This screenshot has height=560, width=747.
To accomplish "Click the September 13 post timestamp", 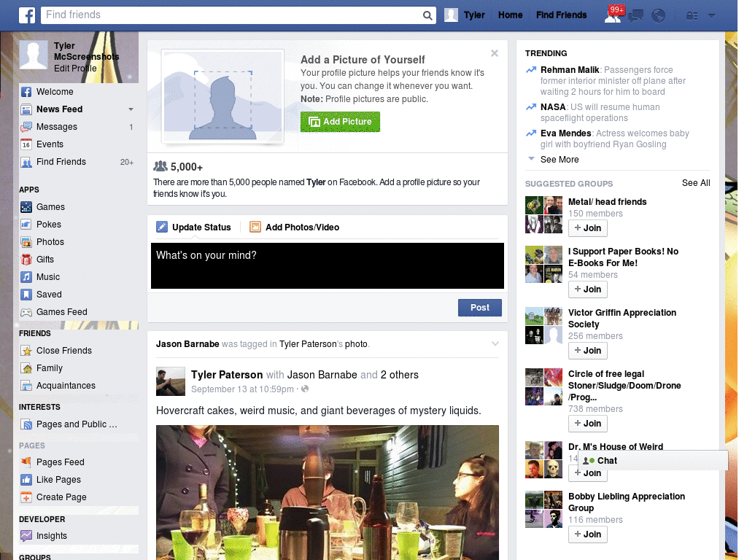I will pyautogui.click(x=242, y=389).
